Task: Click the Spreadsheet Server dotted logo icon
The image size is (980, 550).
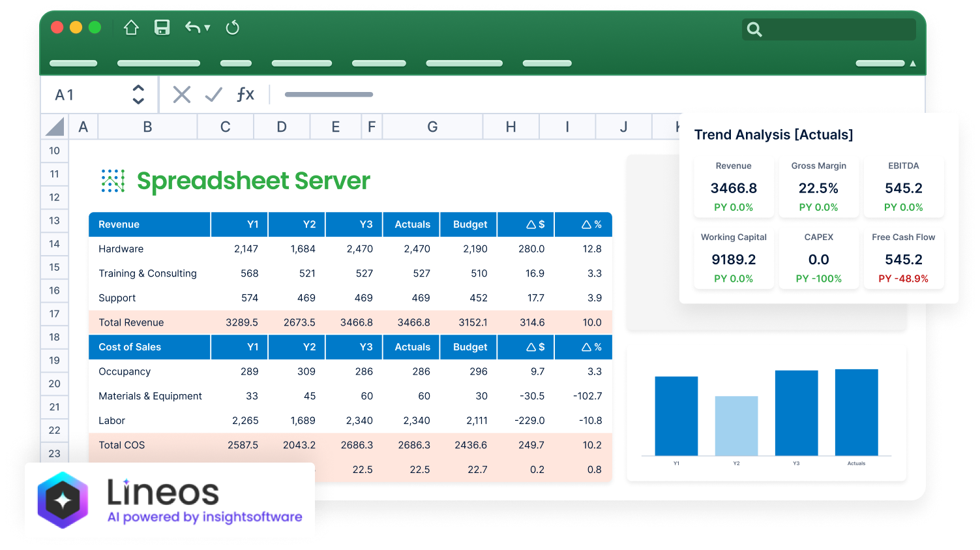Action: point(112,181)
